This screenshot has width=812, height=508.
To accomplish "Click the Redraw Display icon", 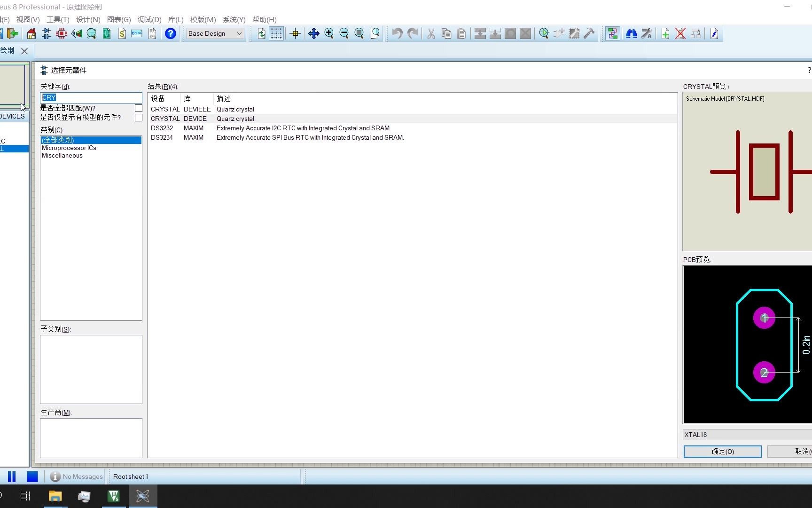I will click(x=262, y=33).
